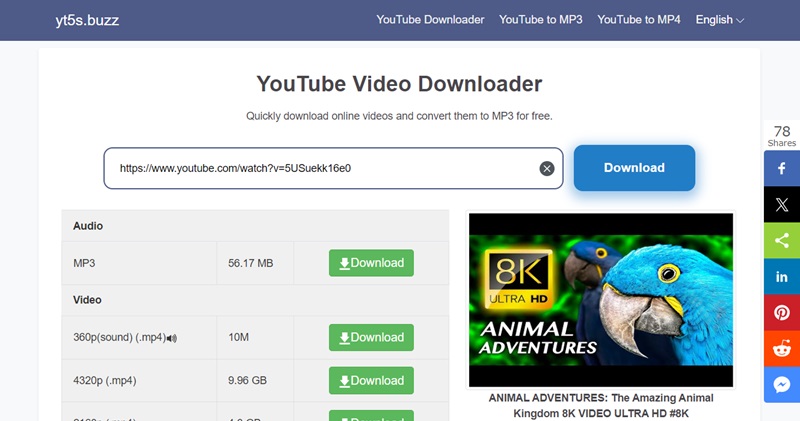800x421 pixels.
Task: Go to YouTube Downloader menu item
Action: click(x=430, y=20)
